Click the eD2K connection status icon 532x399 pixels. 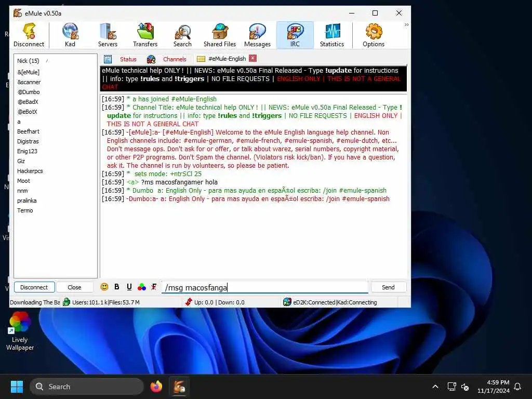coord(287,302)
